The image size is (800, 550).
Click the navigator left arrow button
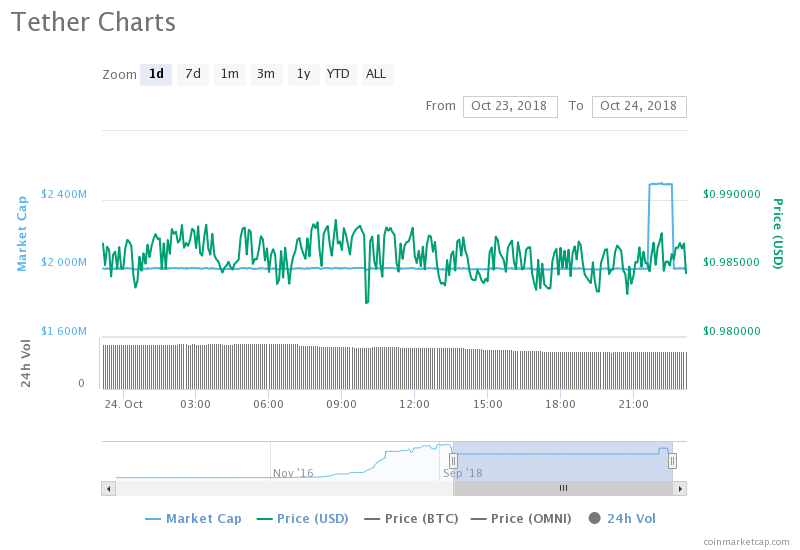click(108, 488)
